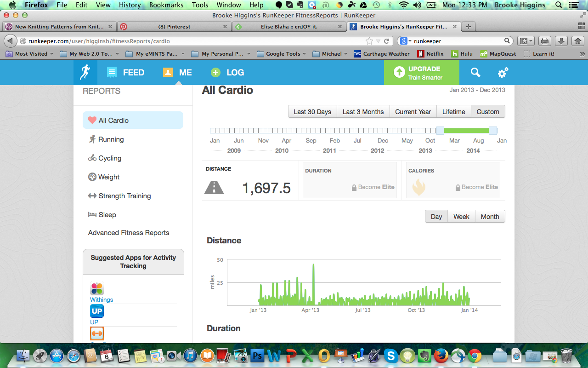Switch to the Pinterest tab
588x368 pixels.
click(174, 27)
